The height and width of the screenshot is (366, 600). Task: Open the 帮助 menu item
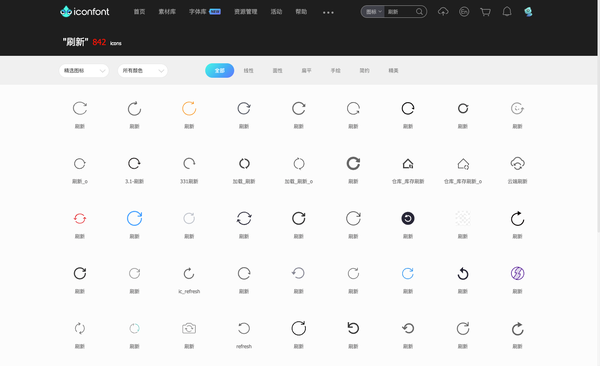click(301, 11)
